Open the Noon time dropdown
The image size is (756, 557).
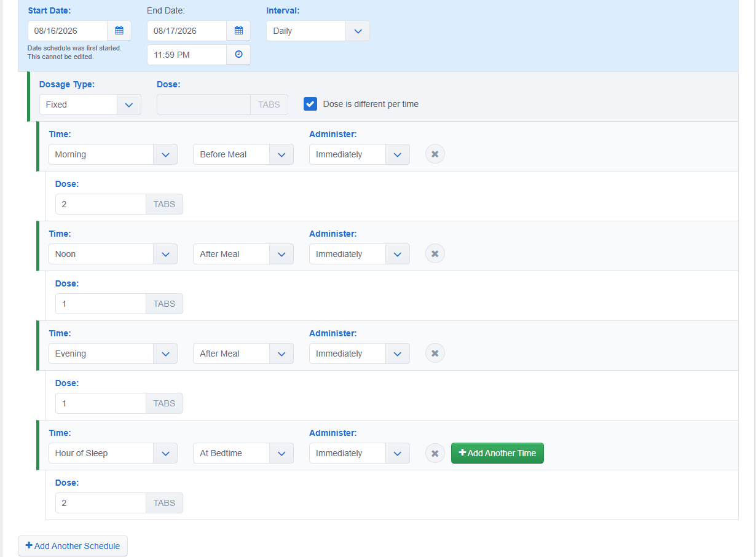(x=113, y=254)
